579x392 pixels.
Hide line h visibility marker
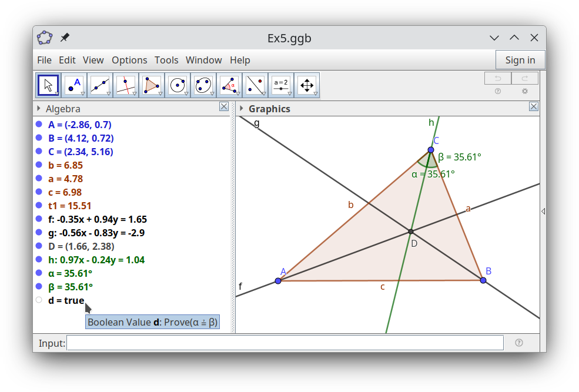pyautogui.click(x=39, y=260)
